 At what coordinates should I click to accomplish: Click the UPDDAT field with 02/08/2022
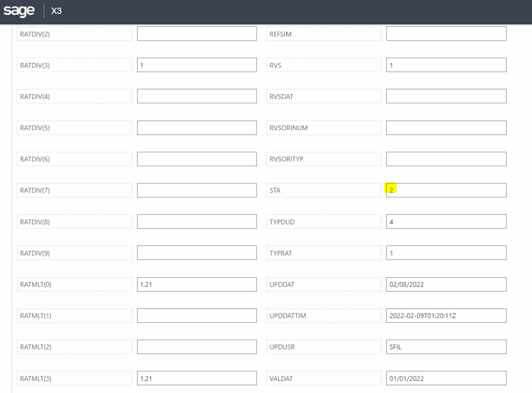pos(446,284)
